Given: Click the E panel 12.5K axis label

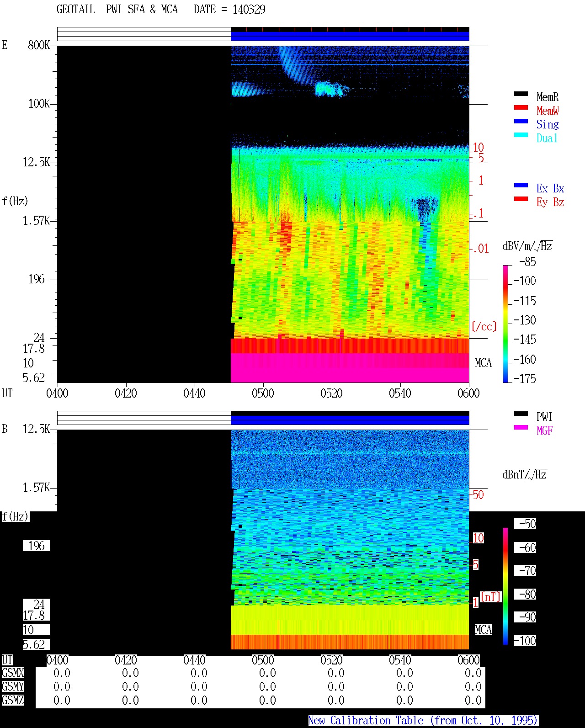Looking at the screenshot, I should click(36, 162).
